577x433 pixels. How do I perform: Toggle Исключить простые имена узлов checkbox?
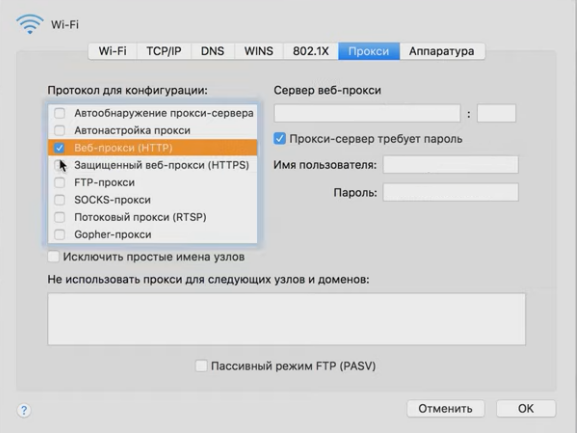coord(53,257)
